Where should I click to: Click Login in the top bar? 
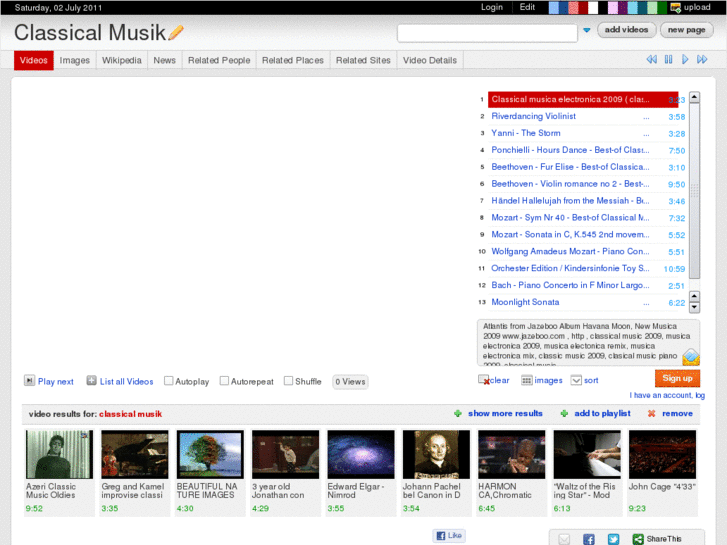[491, 7]
